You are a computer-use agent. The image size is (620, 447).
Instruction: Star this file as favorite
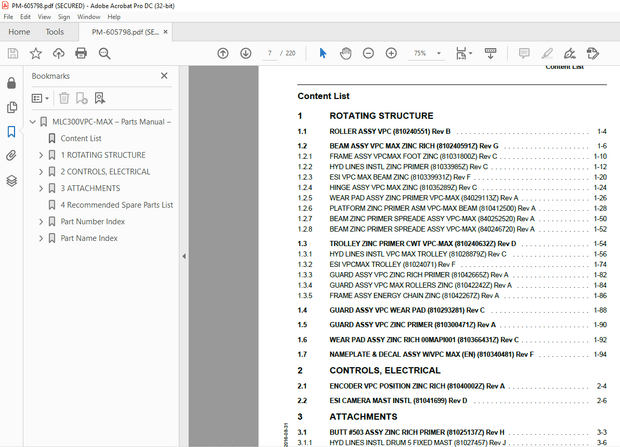pos(36,53)
